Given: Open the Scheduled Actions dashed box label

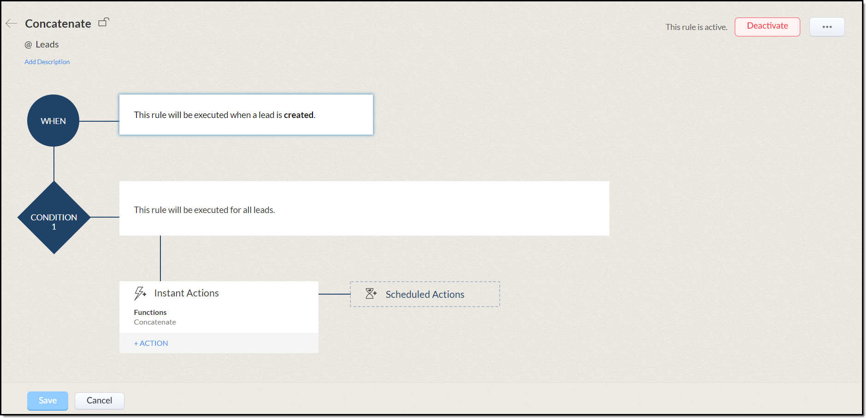Looking at the screenshot, I should click(x=425, y=294).
